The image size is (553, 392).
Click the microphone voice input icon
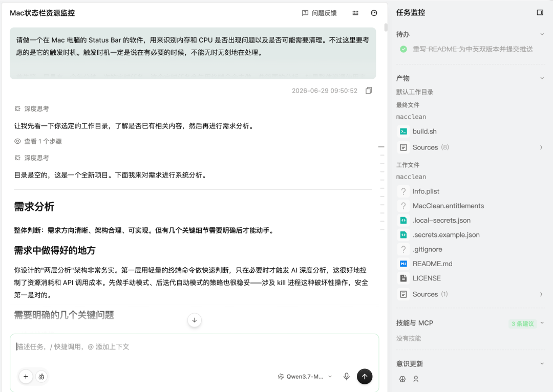(x=346, y=377)
